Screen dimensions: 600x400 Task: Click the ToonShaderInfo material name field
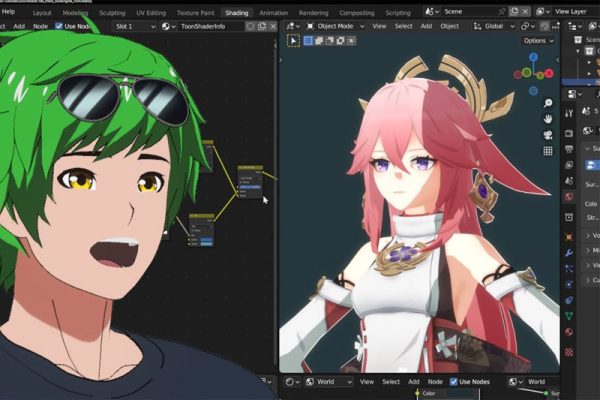point(211,26)
